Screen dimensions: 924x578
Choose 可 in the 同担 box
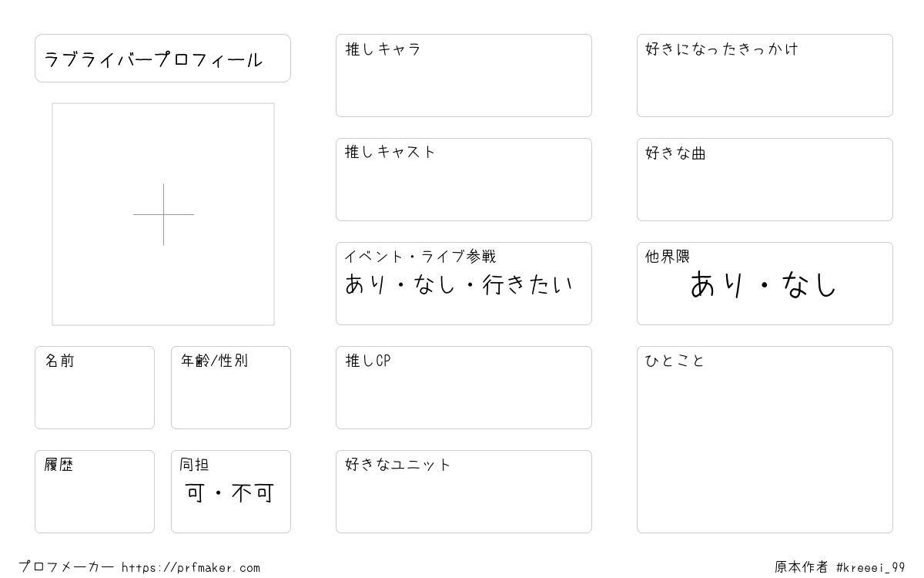tap(196, 493)
